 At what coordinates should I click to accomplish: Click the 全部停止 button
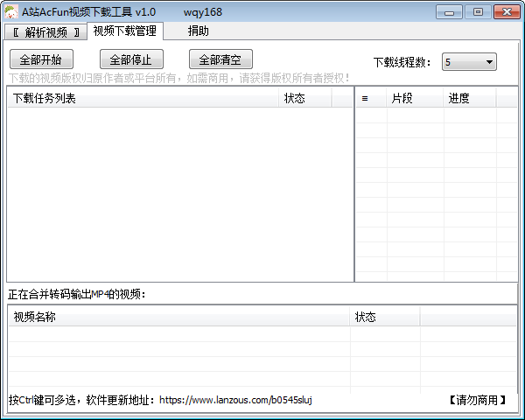(x=130, y=59)
